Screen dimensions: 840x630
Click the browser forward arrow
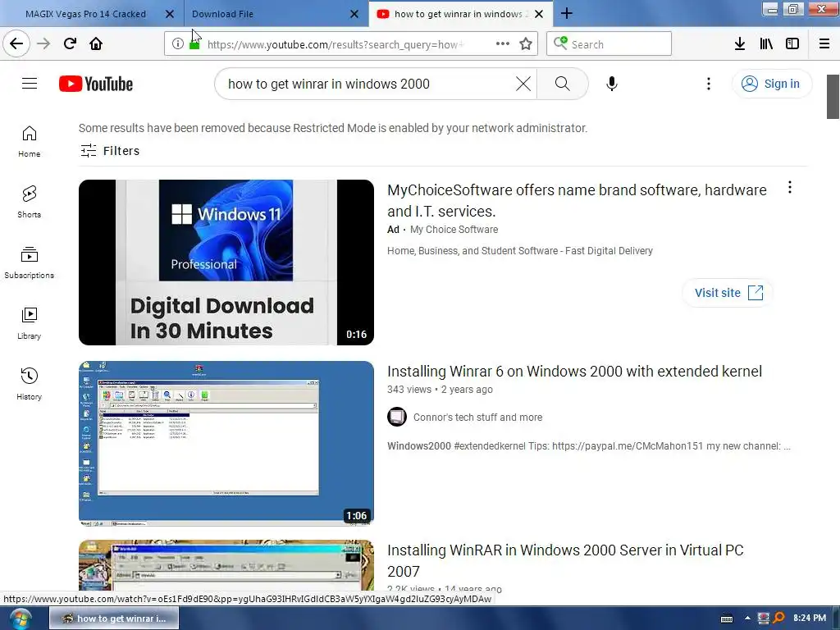click(43, 43)
